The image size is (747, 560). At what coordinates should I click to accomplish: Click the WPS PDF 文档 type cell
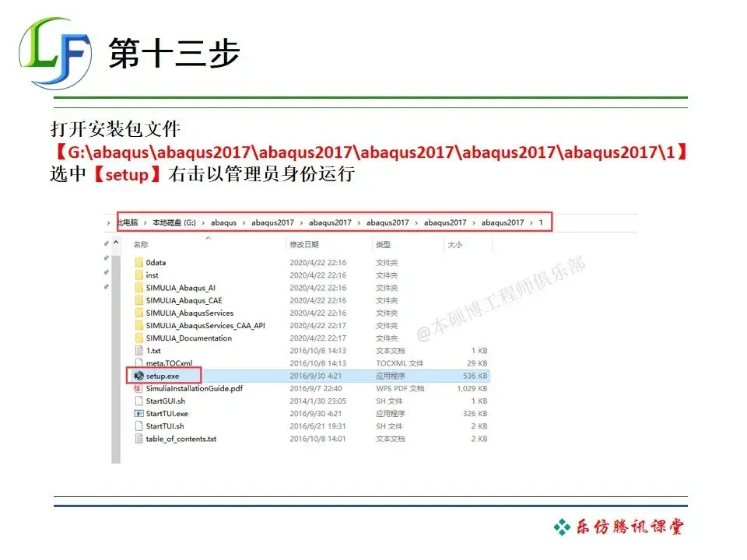pos(400,388)
